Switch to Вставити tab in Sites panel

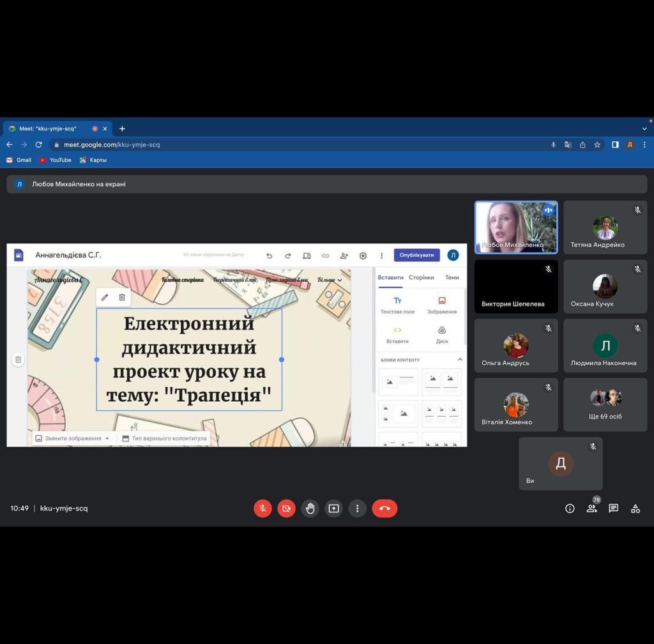coord(390,277)
